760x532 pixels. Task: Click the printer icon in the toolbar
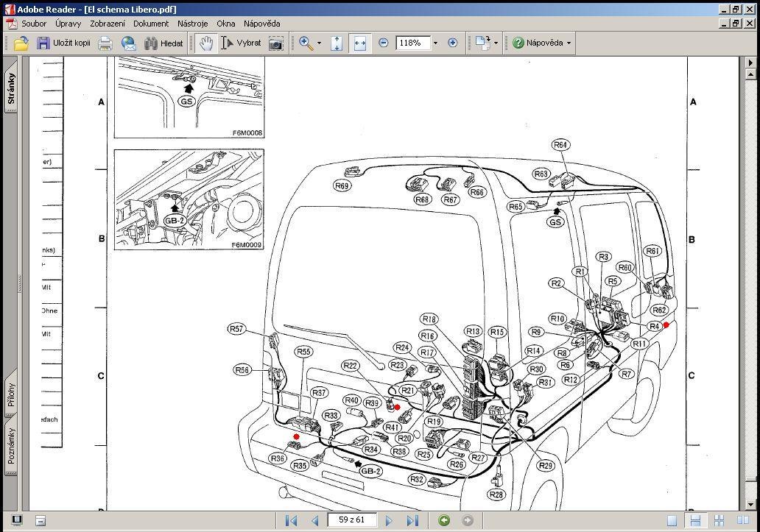(105, 43)
